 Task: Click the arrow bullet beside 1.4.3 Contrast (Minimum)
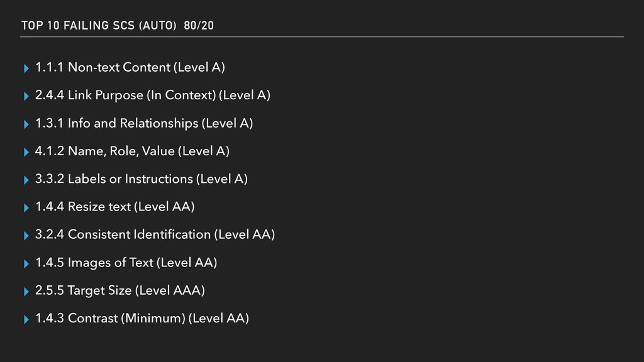pos(26,319)
